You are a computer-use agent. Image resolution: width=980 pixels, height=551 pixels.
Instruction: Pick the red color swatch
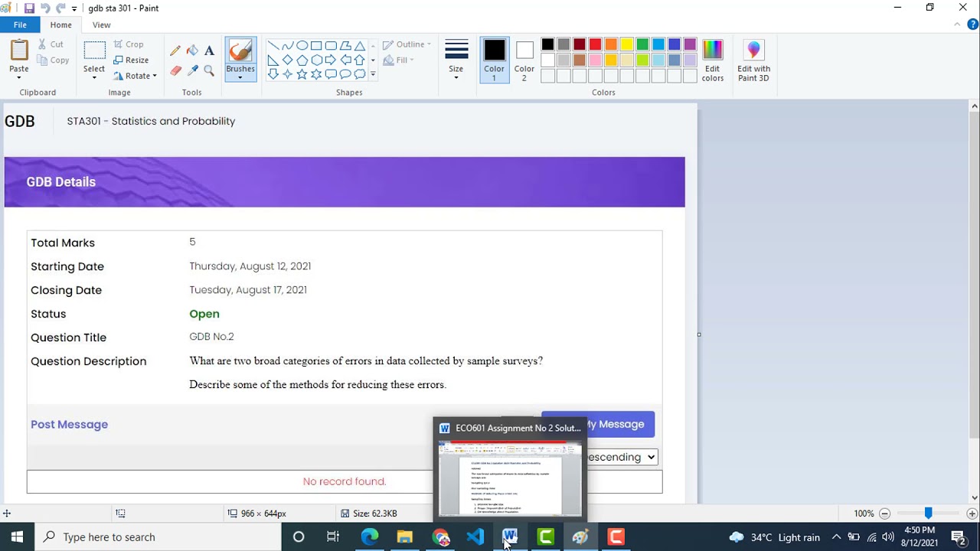pos(595,44)
